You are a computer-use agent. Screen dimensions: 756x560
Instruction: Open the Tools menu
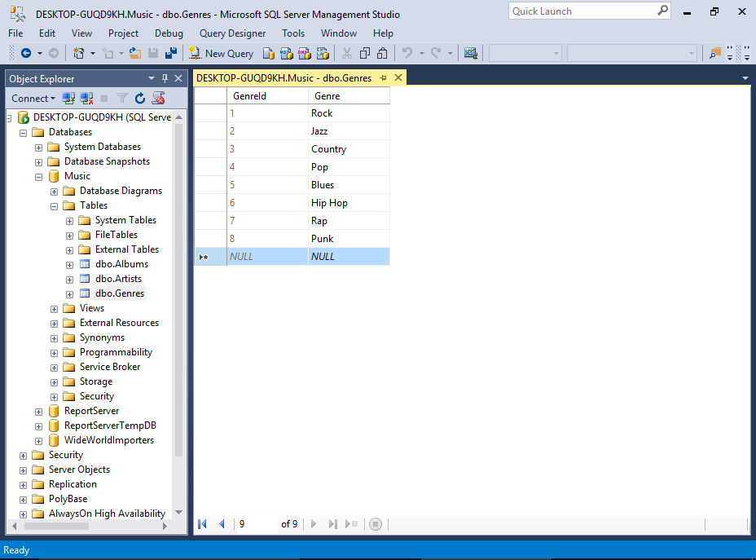[x=293, y=33]
